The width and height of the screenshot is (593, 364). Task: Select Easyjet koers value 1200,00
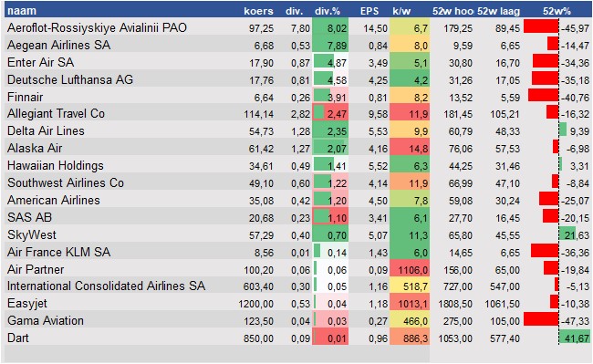coord(256,304)
